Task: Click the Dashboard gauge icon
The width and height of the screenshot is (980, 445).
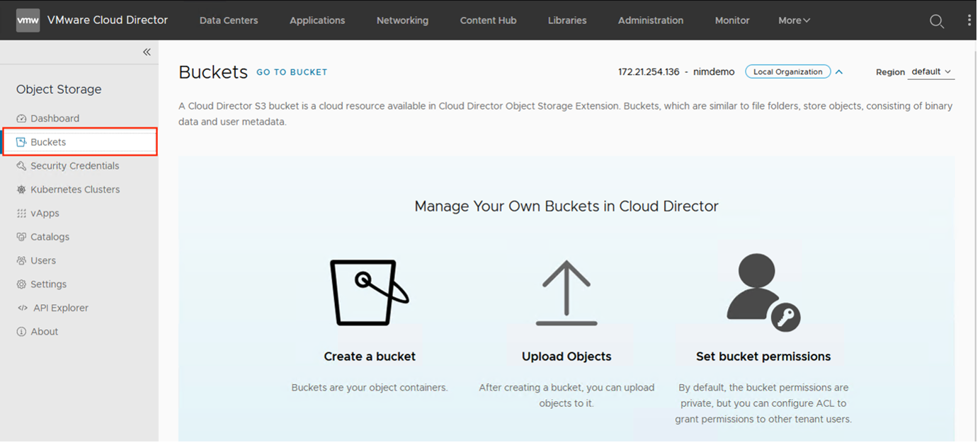Action: click(x=21, y=119)
